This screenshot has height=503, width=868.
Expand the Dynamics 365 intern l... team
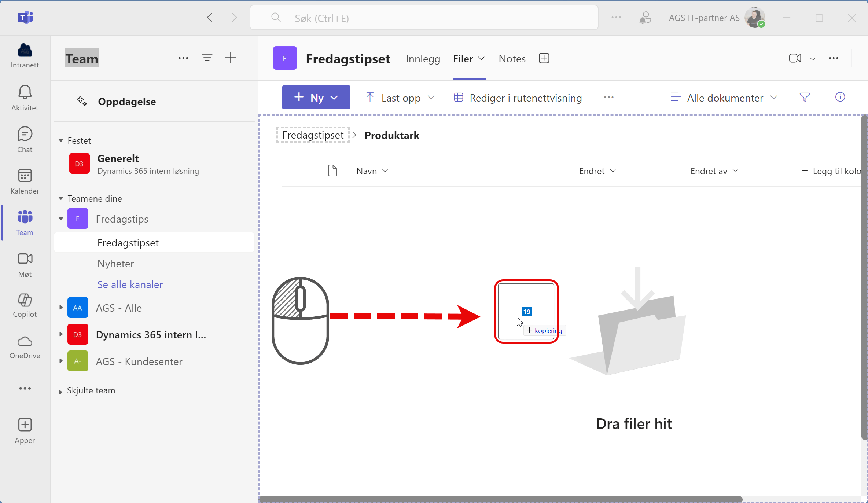60,334
